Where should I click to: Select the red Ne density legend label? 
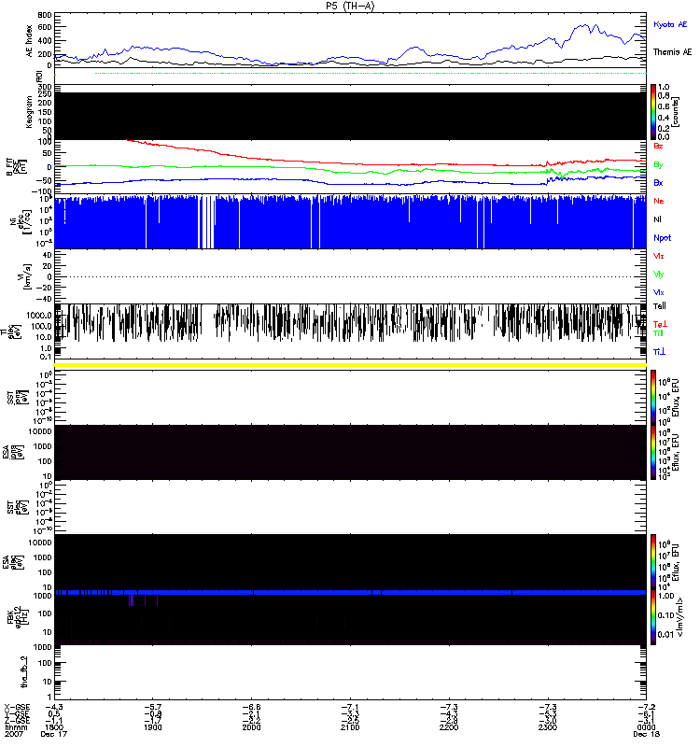pos(658,201)
